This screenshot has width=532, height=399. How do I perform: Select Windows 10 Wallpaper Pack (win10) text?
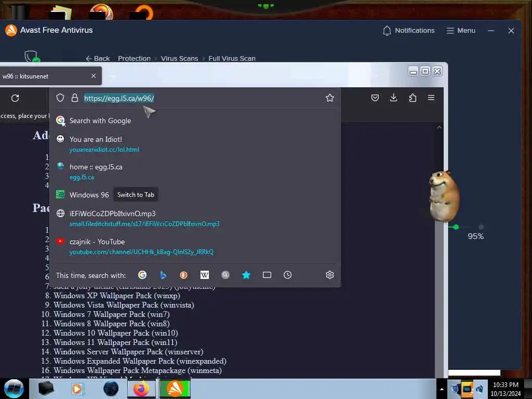[116, 333]
